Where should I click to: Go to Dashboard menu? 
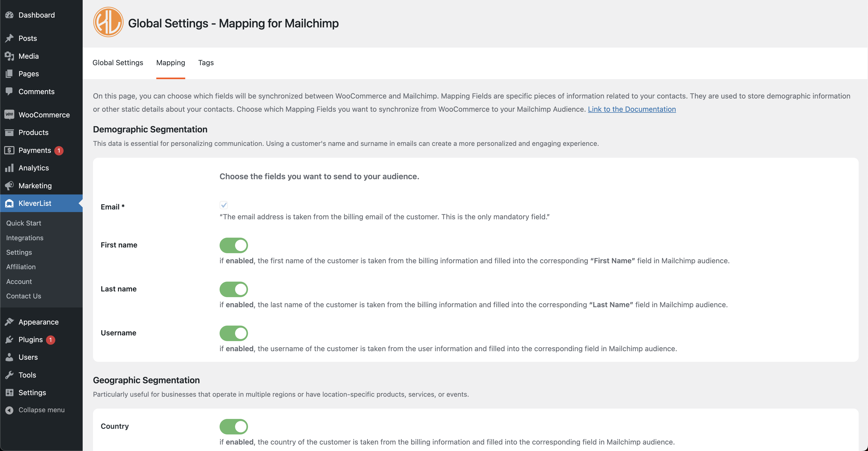pyautogui.click(x=36, y=15)
